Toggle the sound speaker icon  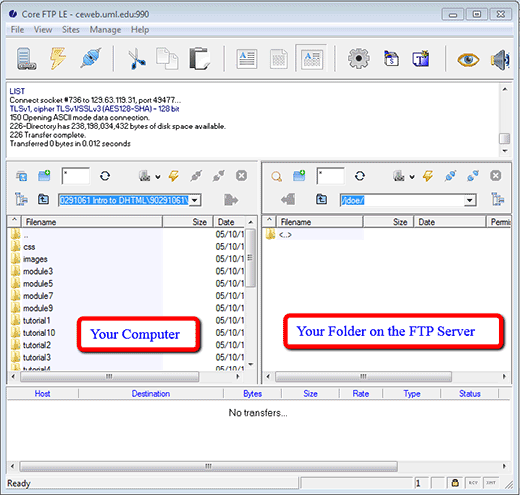coord(500,60)
